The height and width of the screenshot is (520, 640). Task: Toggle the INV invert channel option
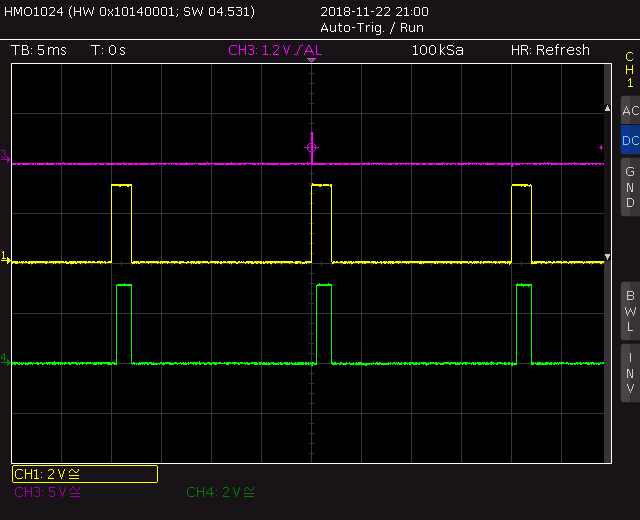[x=630, y=373]
